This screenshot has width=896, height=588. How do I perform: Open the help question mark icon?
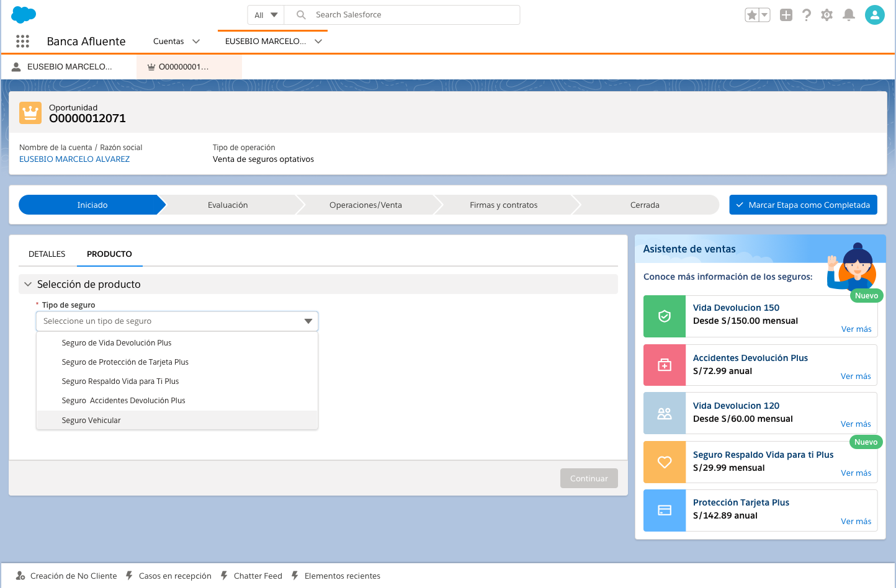point(807,15)
